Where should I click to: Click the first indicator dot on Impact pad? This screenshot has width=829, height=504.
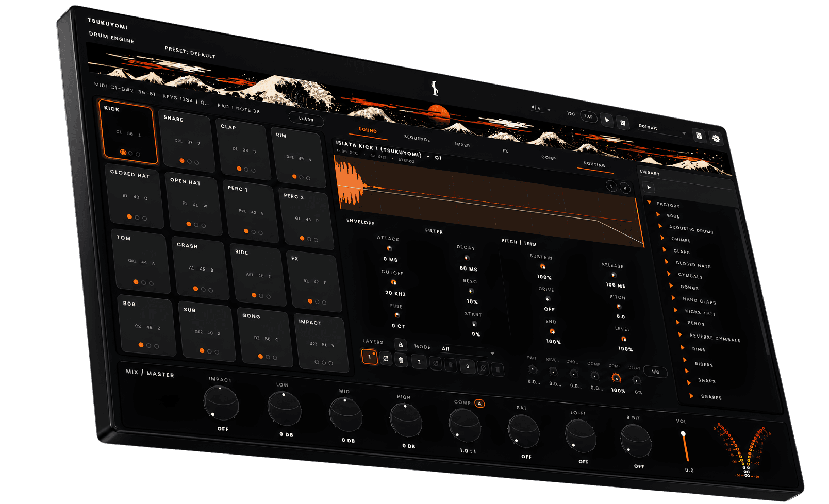pos(317,362)
